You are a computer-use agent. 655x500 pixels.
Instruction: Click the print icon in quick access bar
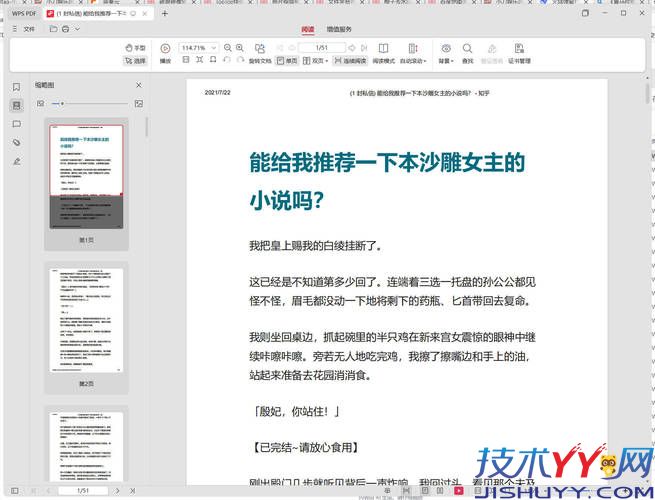(x=66, y=29)
